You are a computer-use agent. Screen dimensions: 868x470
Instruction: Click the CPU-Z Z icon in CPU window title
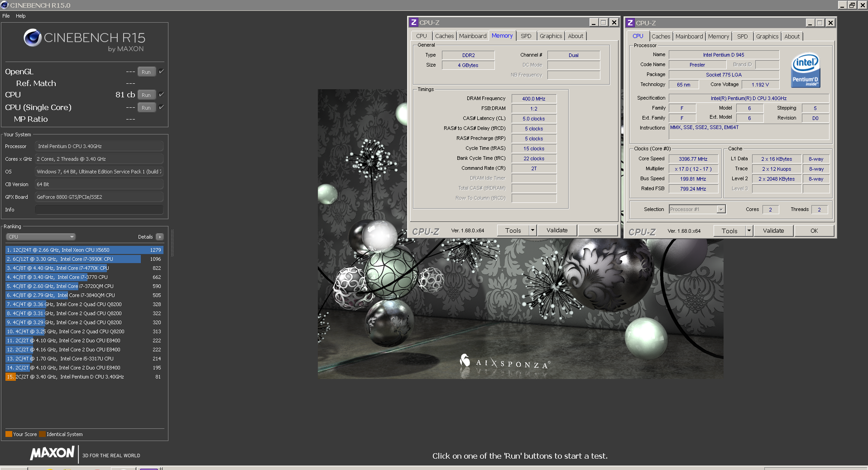[x=630, y=23]
